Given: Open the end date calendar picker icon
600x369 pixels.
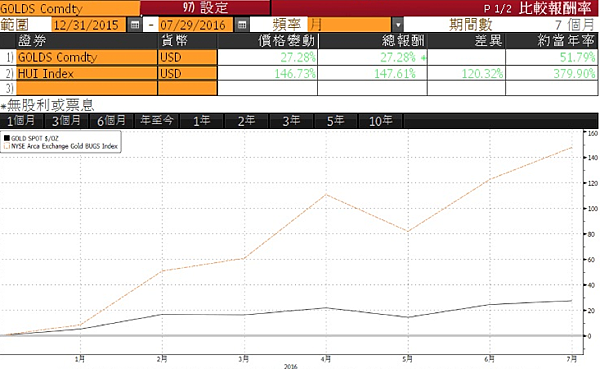Looking at the screenshot, I should [241, 25].
